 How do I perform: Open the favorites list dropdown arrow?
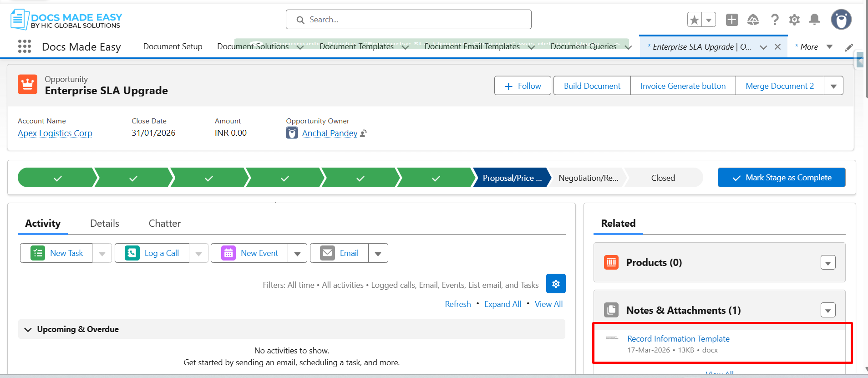pyautogui.click(x=709, y=20)
